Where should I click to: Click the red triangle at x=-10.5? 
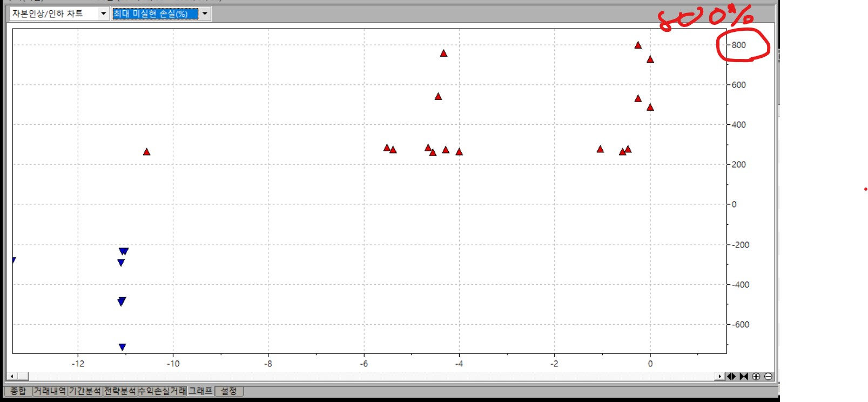click(146, 152)
